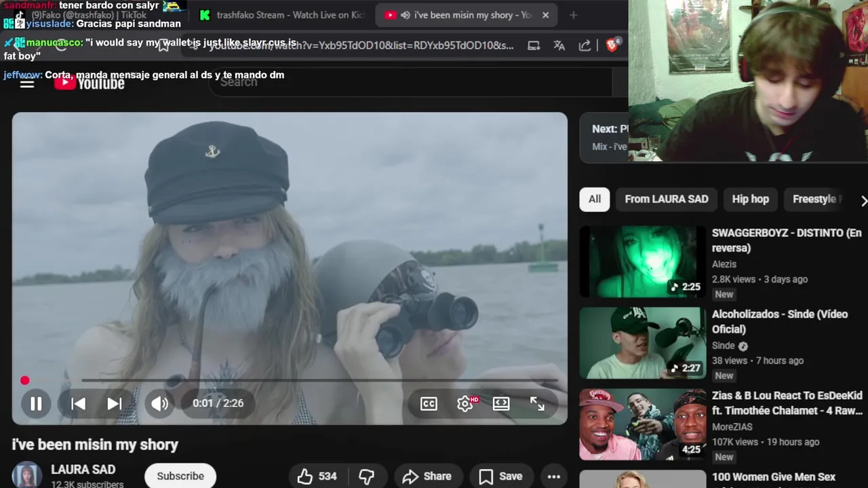Dislike the video thumbs down
This screenshot has width=868, height=488.
366,476
